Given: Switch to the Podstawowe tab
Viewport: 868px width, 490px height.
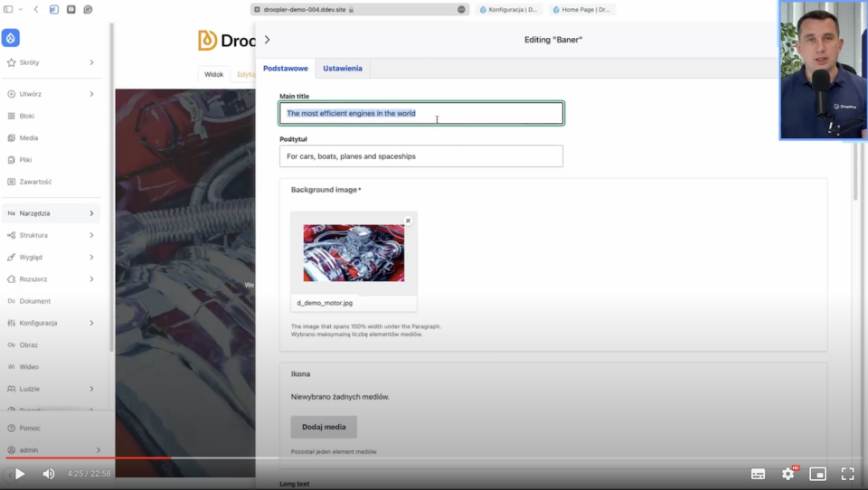Looking at the screenshot, I should click(x=286, y=68).
